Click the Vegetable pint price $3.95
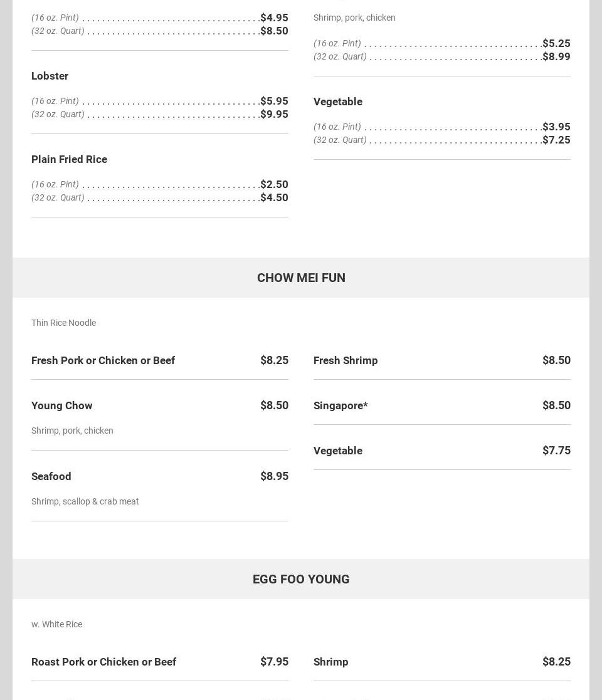The image size is (602, 700). [556, 127]
